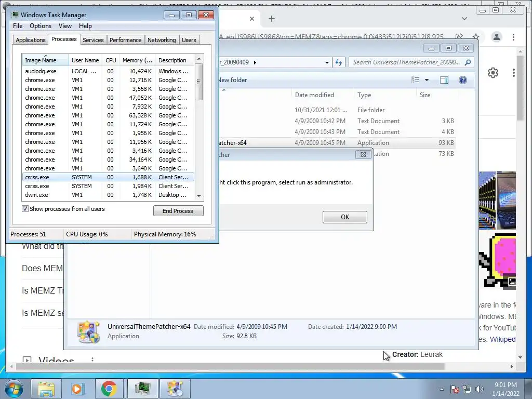Select audiodg.exe process row
The image size is (532, 399).
pos(108,71)
